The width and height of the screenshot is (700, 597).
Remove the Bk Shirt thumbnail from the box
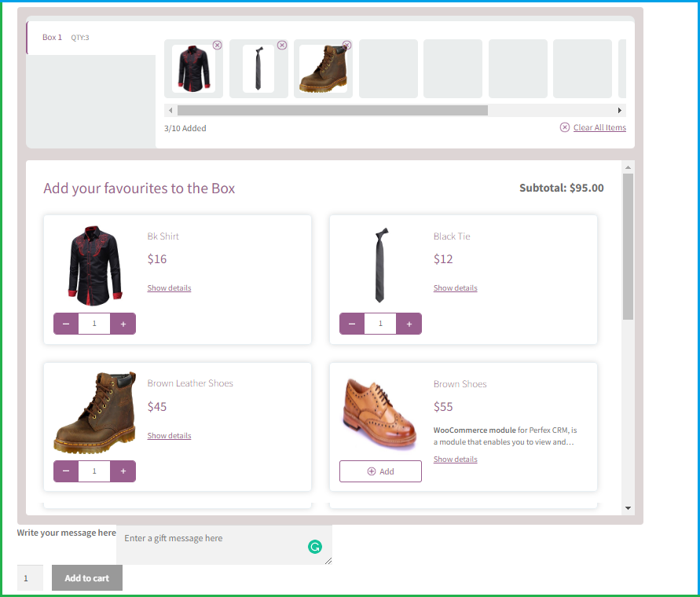coord(218,45)
